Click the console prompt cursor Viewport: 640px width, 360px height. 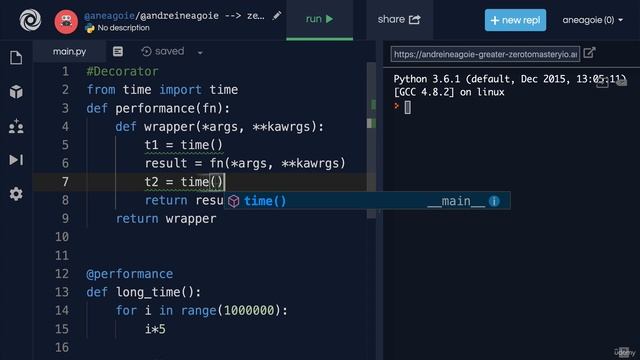coord(407,107)
